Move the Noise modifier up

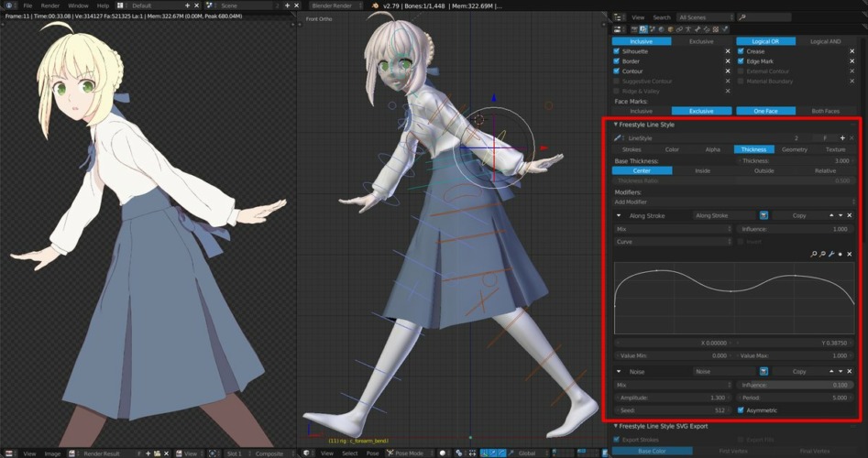830,372
